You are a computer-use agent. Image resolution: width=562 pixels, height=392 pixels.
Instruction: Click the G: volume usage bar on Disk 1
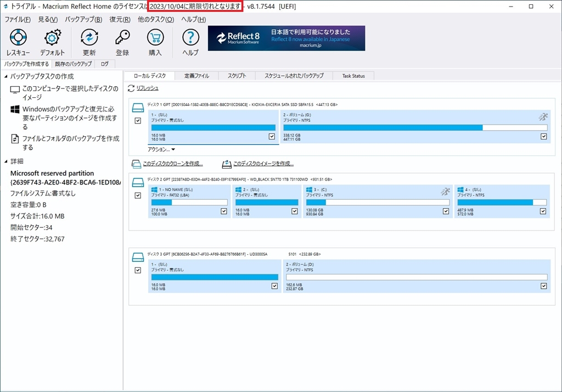(415, 127)
